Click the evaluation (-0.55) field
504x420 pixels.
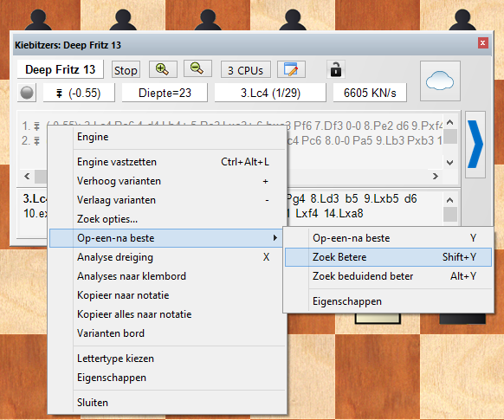click(79, 93)
